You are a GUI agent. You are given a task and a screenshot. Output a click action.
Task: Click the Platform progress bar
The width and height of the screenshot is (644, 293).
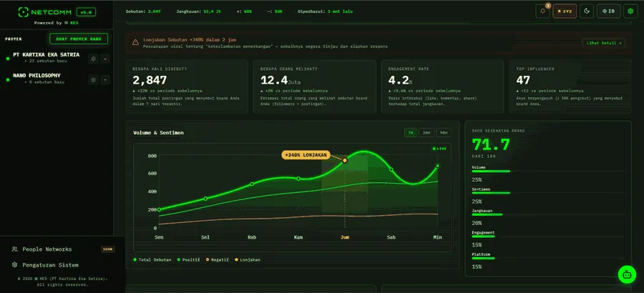click(547, 258)
